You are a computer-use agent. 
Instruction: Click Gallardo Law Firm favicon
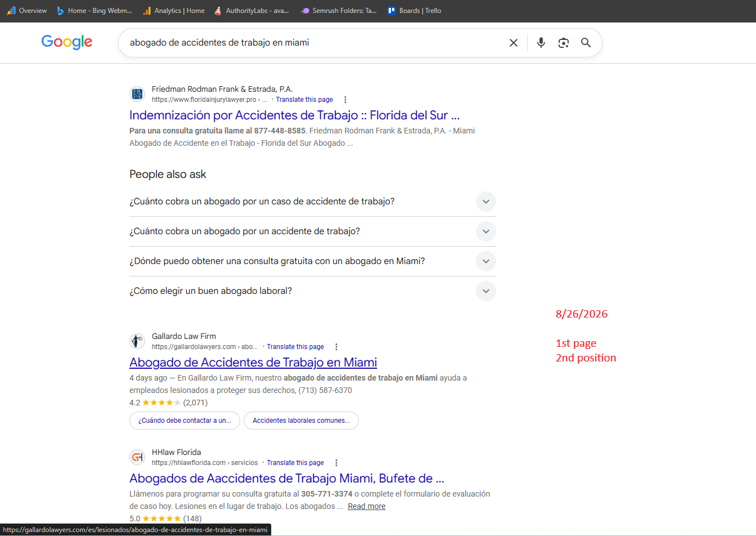[x=137, y=341]
